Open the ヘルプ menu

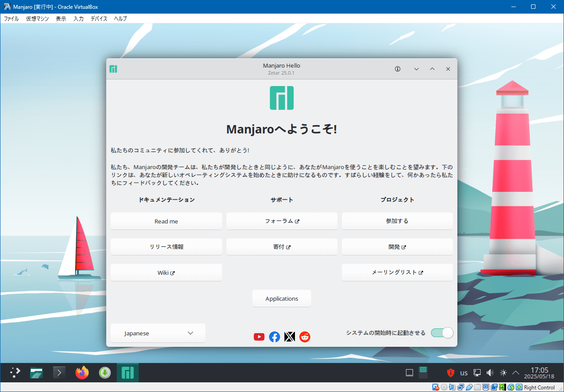pyautogui.click(x=121, y=19)
